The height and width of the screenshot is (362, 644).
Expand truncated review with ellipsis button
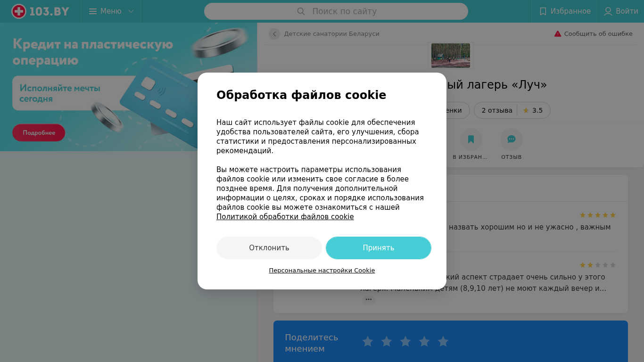(369, 300)
